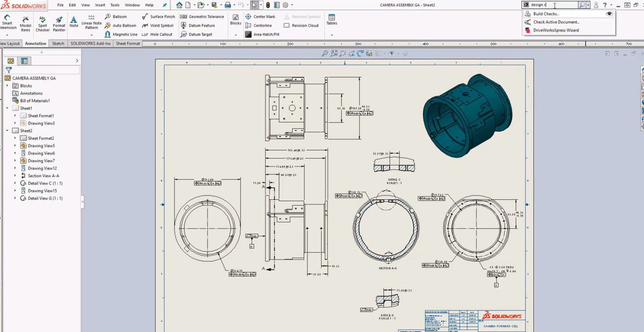Switch to the Sketch tab
This screenshot has width=644, height=332.
pyautogui.click(x=58, y=43)
